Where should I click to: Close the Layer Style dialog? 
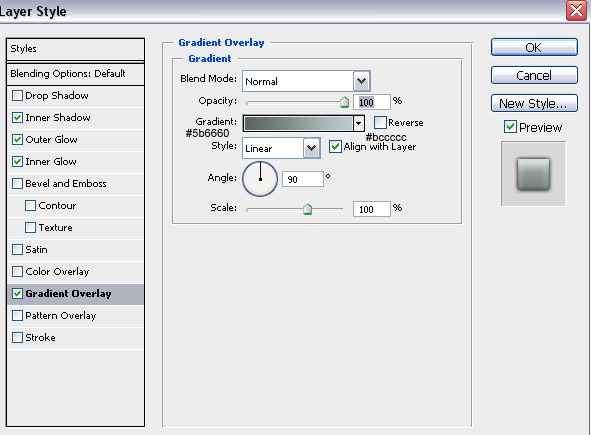576,11
